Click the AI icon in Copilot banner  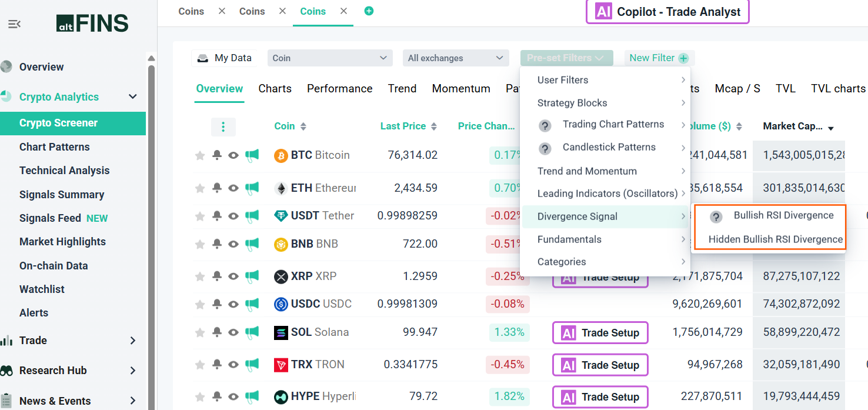[x=603, y=12]
